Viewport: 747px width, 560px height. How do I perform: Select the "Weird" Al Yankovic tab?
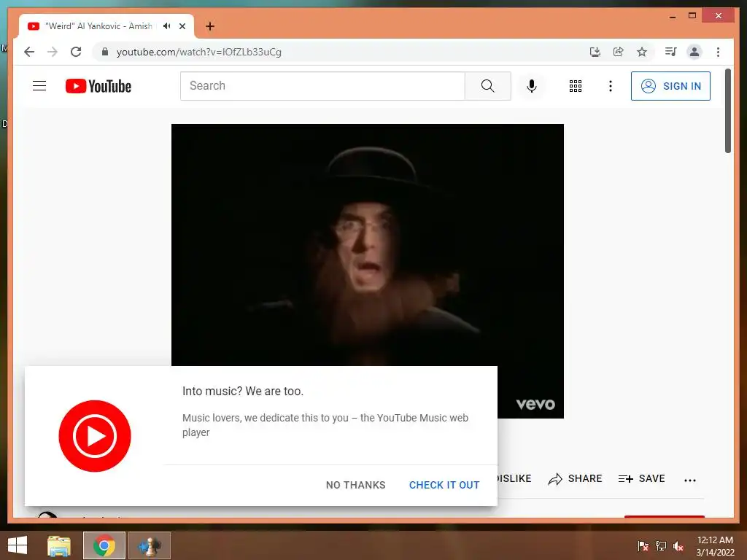pos(107,26)
